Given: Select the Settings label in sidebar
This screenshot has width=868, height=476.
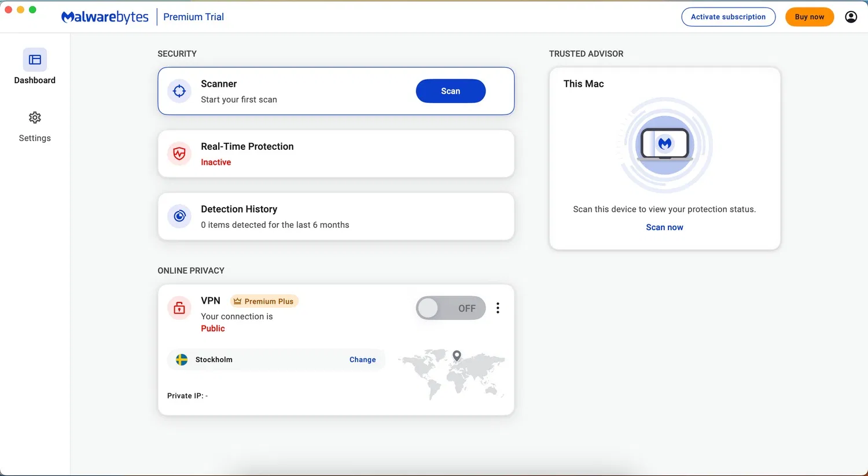Looking at the screenshot, I should 35,138.
